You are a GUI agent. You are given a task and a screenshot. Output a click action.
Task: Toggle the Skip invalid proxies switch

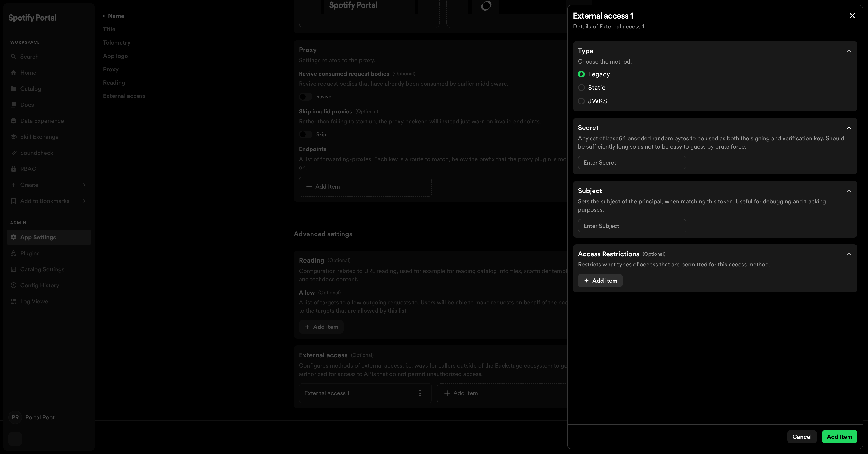306,134
